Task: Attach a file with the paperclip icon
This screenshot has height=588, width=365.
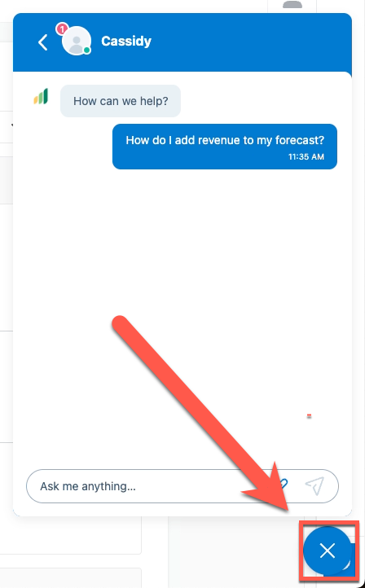Action: (284, 485)
